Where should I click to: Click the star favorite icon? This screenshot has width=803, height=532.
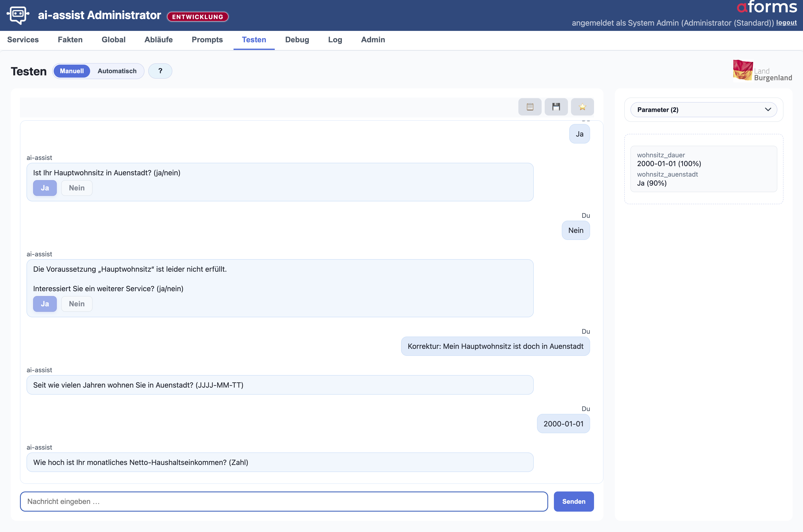(x=582, y=107)
